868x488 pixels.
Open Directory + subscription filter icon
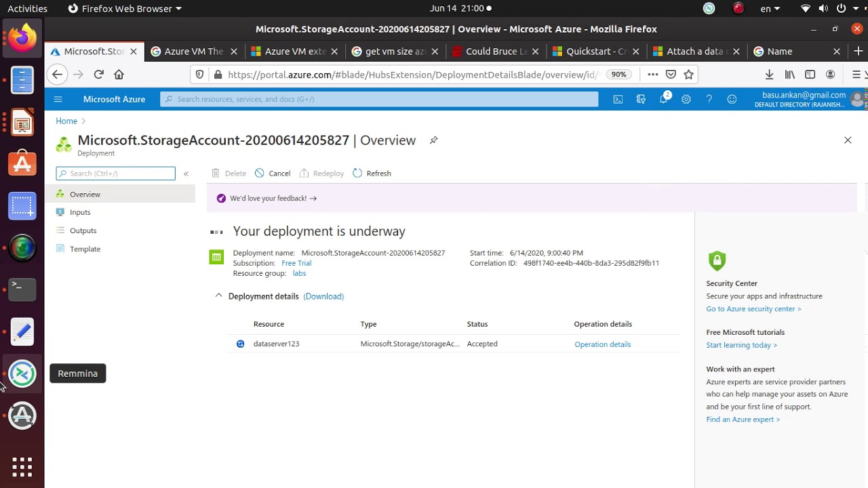point(641,99)
